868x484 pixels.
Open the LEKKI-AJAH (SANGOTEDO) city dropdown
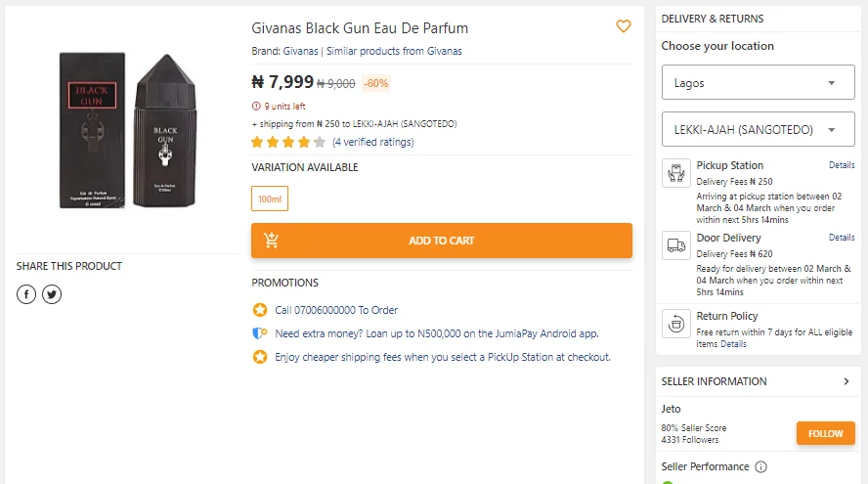click(757, 130)
